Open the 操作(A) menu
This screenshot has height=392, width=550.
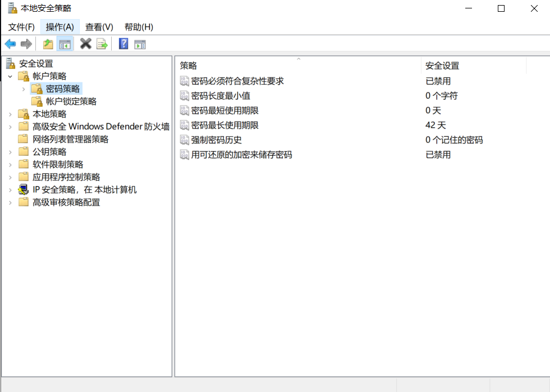(60, 27)
